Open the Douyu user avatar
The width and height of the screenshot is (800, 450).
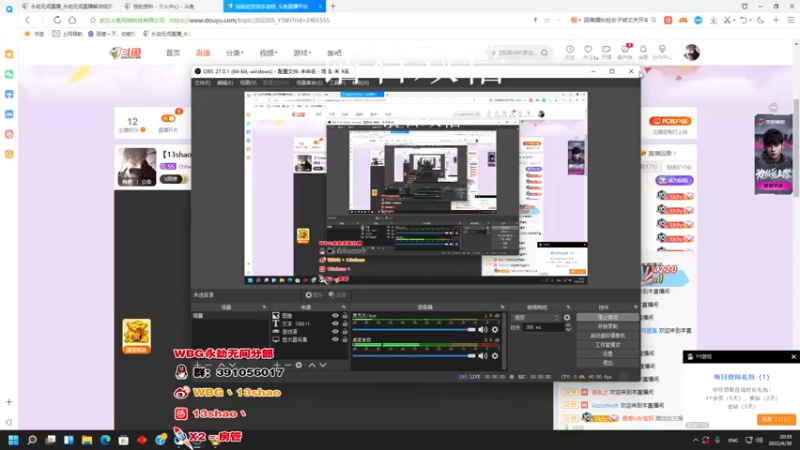click(691, 52)
